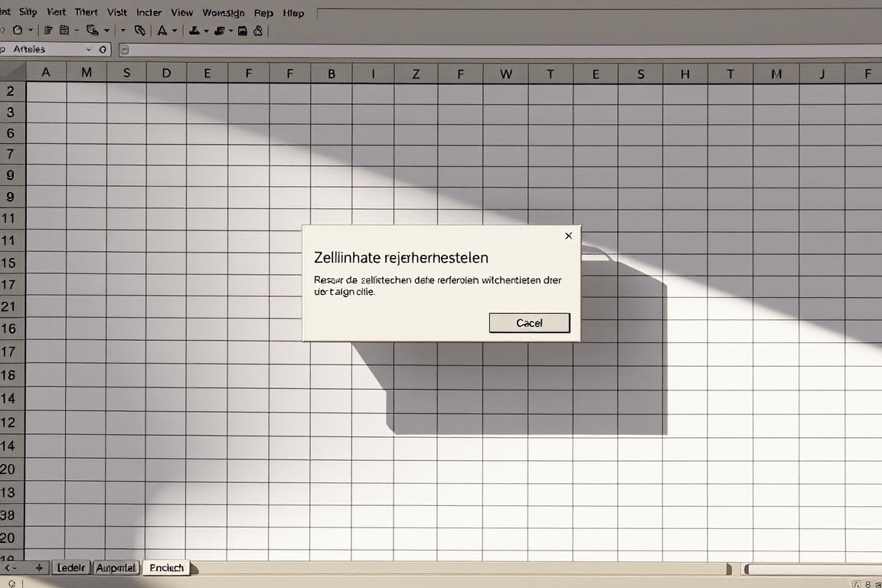882x588 pixels.
Task: Dismiss the Zellinhate dialog via its X
Action: click(x=568, y=236)
